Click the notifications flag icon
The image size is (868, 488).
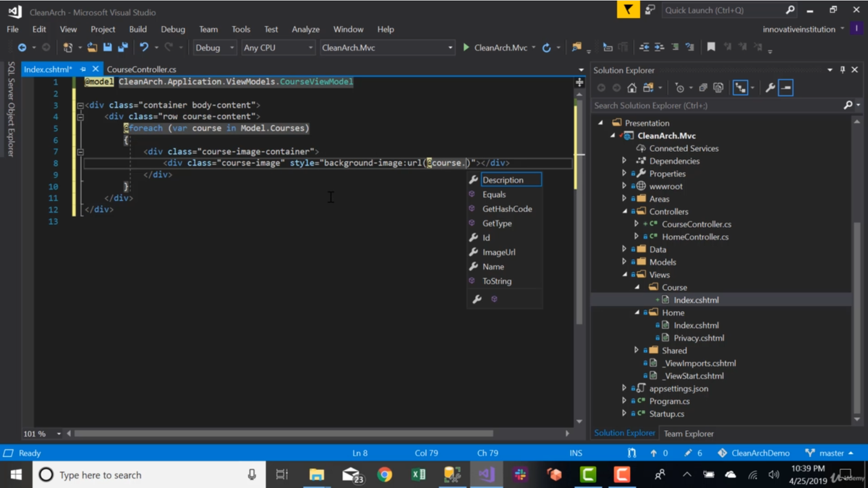pyautogui.click(x=628, y=10)
